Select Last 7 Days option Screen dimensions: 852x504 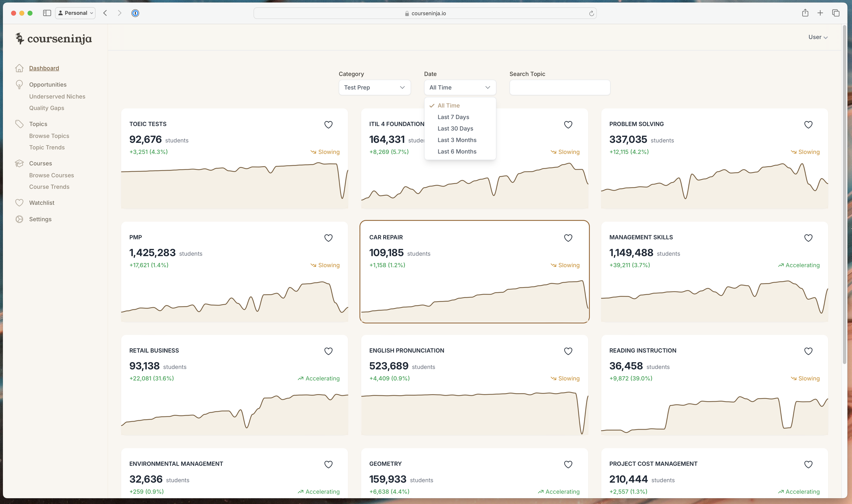pos(460,117)
